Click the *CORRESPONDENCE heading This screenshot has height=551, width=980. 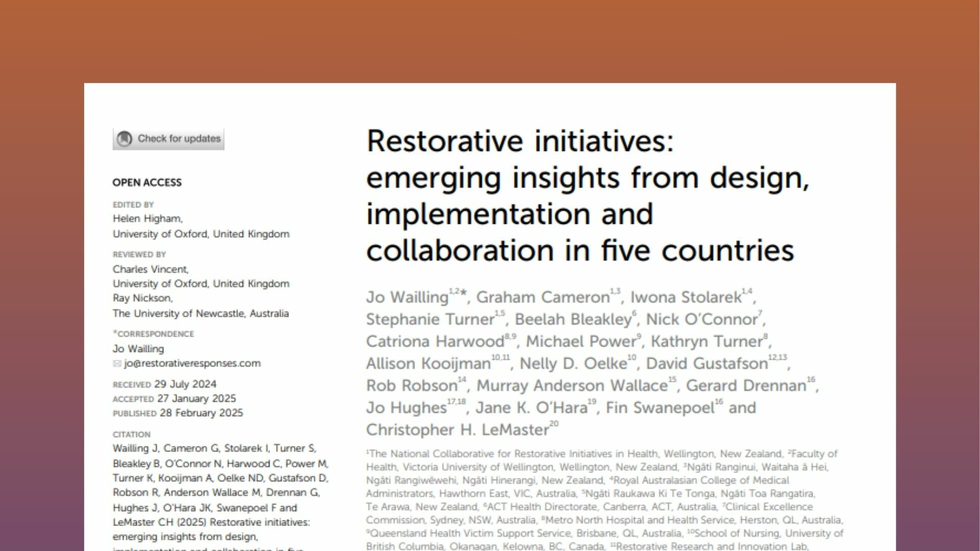tap(153, 334)
